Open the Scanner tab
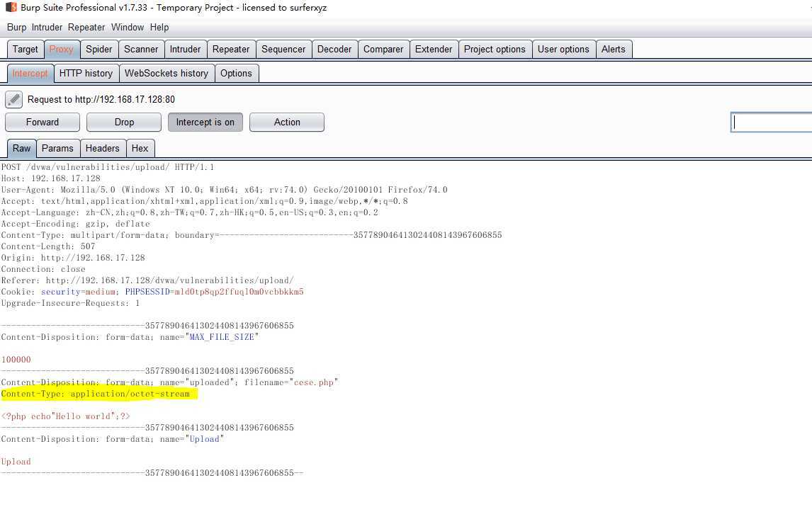This screenshot has height=524, width=812. point(141,49)
